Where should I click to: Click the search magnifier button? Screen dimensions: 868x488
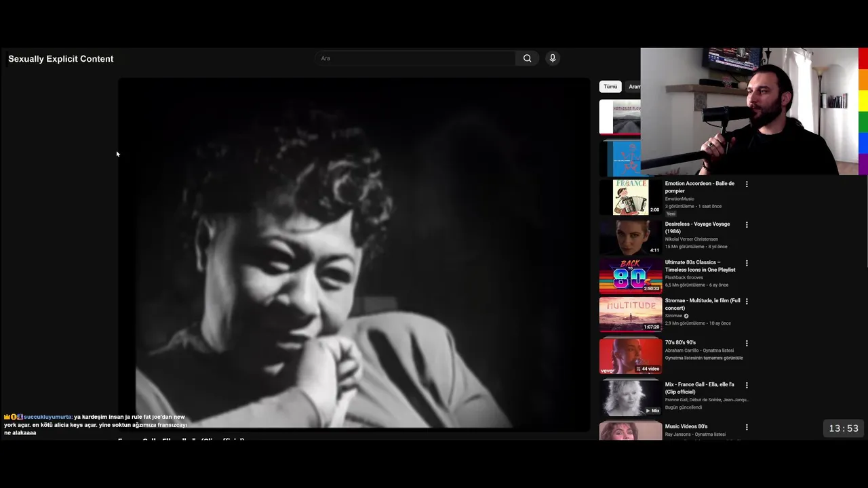point(527,58)
